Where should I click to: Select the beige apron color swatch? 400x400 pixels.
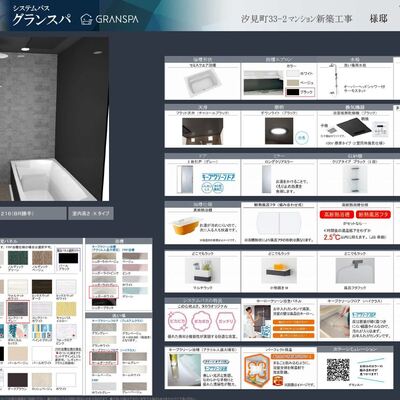tap(293, 82)
